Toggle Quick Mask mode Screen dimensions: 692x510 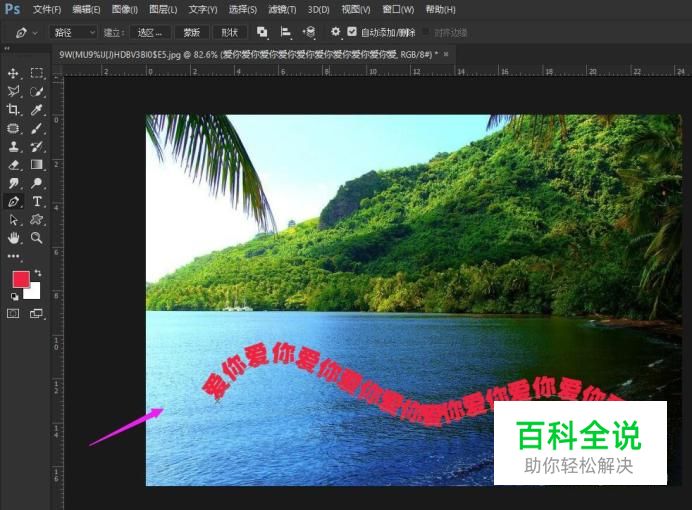click(x=13, y=314)
